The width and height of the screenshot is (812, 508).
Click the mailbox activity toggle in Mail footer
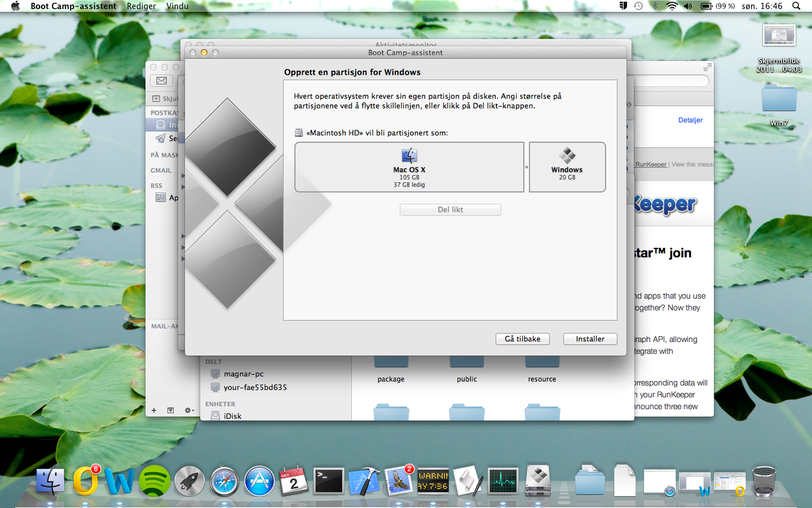(171, 410)
